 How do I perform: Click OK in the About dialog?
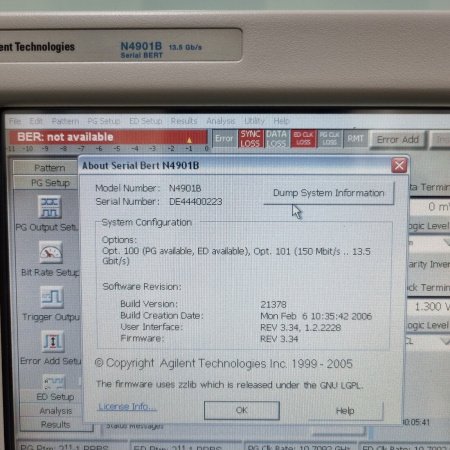(x=242, y=410)
